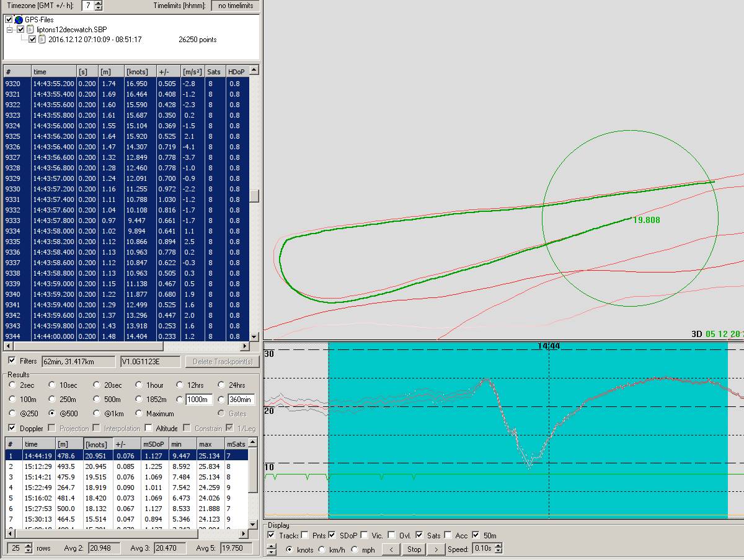744x560 pixels.
Task: Increase the playback Speed spinner value
Action: (x=498, y=546)
